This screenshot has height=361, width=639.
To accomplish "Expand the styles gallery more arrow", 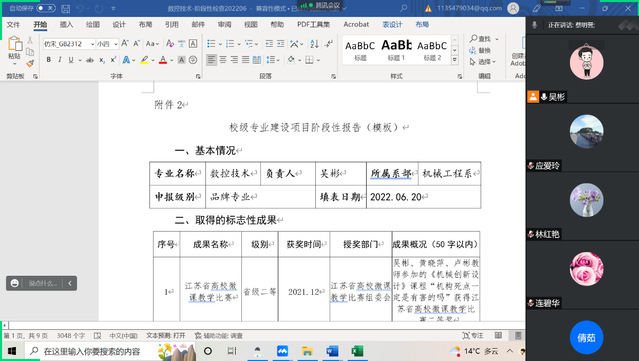I will pos(455,59).
